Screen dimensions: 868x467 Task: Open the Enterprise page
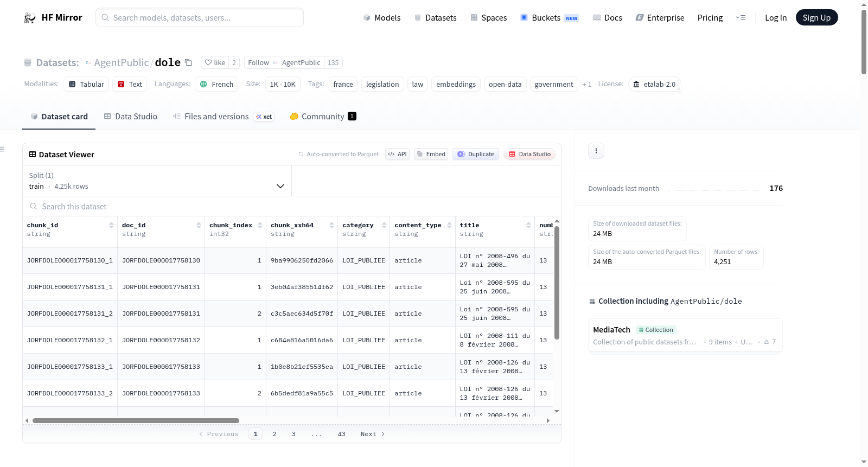pos(660,17)
